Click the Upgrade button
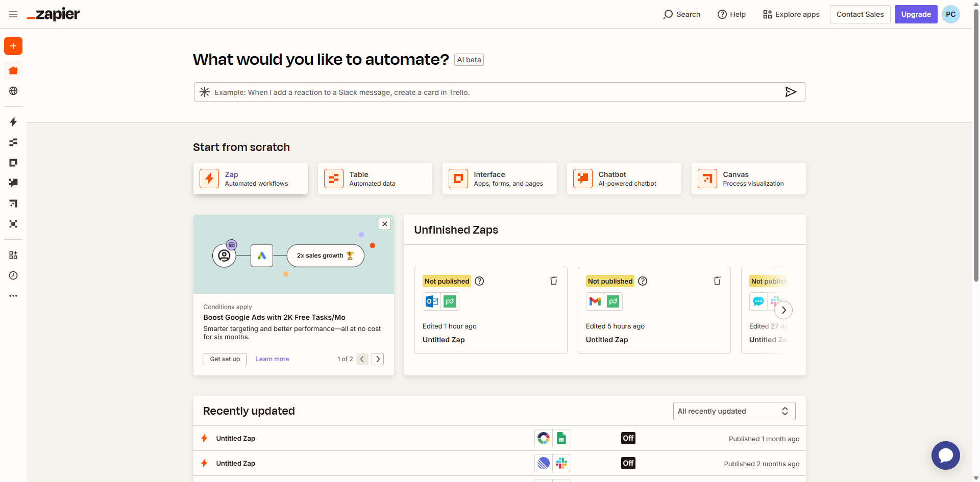Viewport: 980px width, 482px height. [916, 14]
